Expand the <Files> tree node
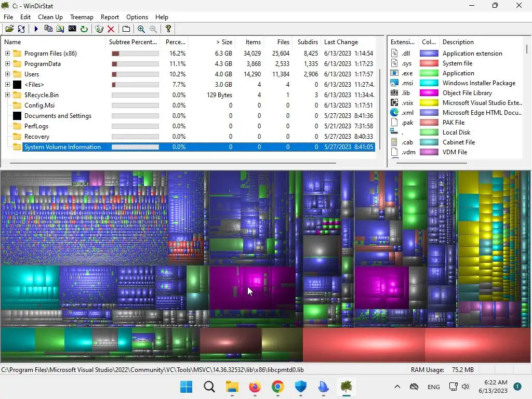This screenshot has height=399, width=532. point(7,85)
